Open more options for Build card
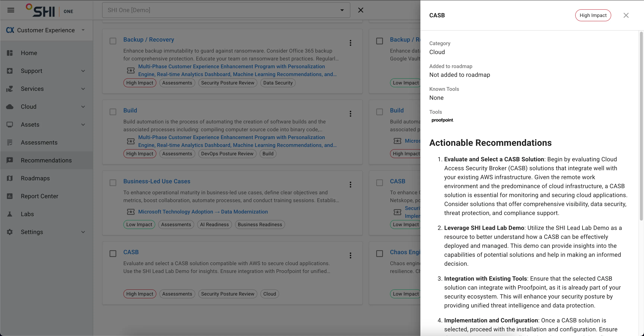644x336 pixels. [351, 114]
